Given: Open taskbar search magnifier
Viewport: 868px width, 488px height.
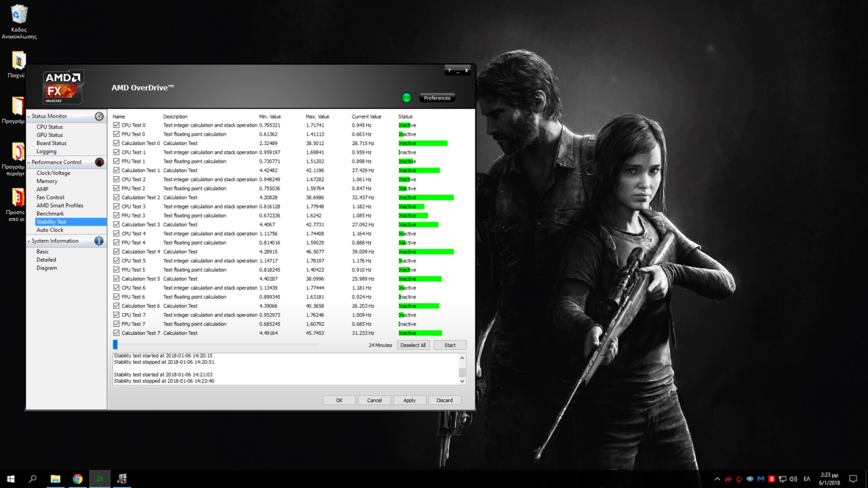Looking at the screenshot, I should click(33, 479).
